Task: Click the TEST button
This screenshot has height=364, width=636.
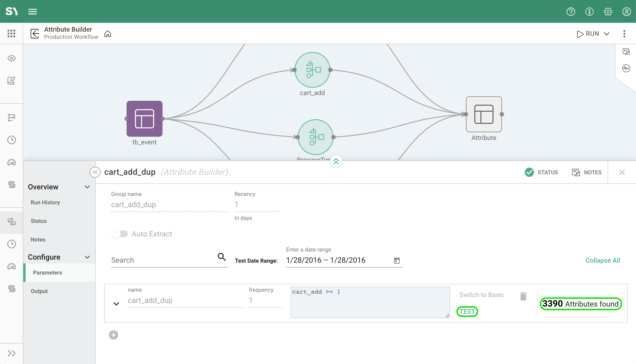Action: (467, 311)
